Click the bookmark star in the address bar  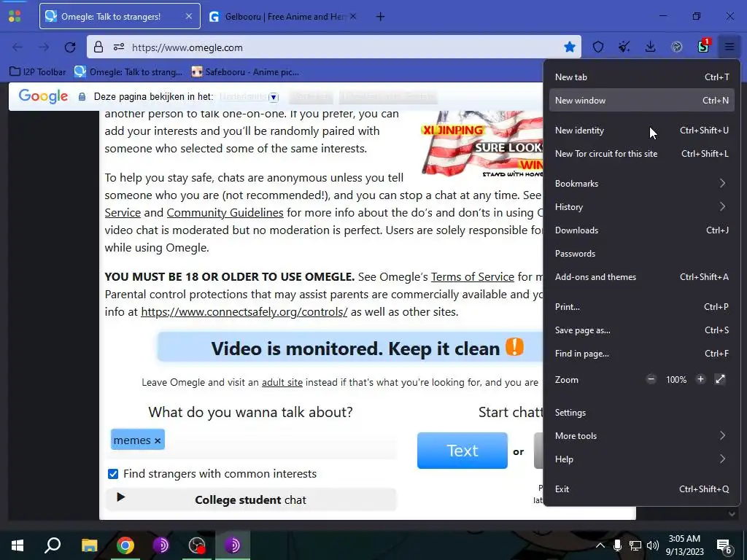pos(569,47)
